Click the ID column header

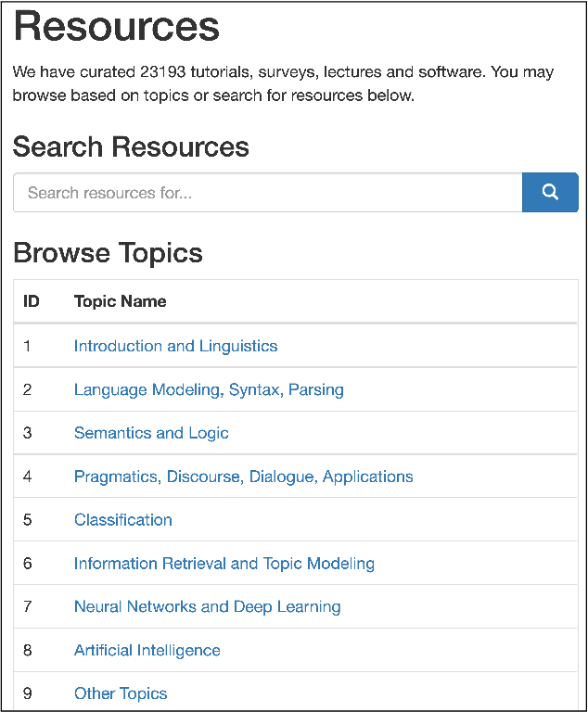(x=32, y=301)
